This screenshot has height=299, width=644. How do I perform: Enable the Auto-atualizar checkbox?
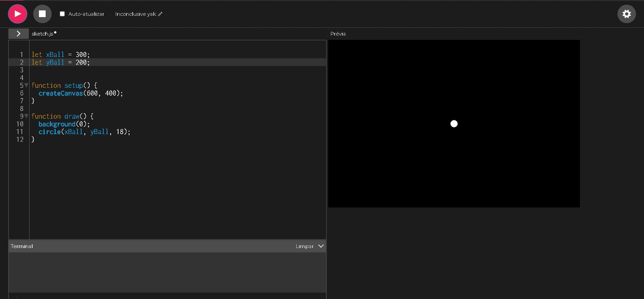pos(62,14)
